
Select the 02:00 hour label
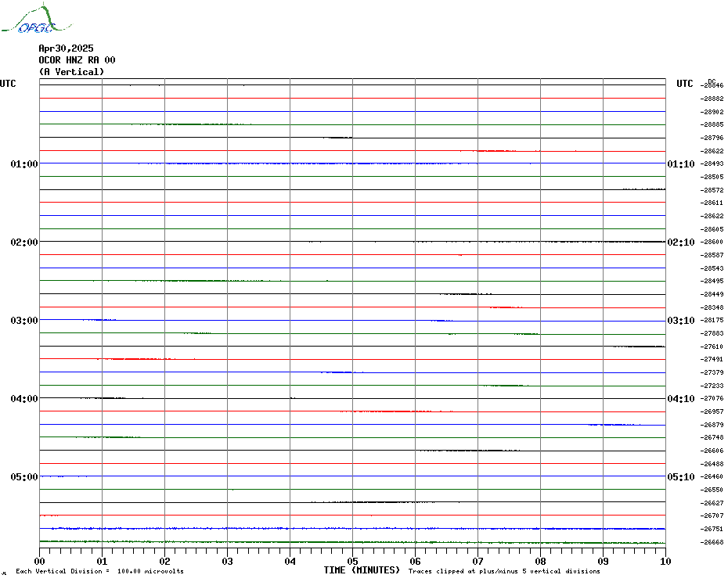[24, 242]
